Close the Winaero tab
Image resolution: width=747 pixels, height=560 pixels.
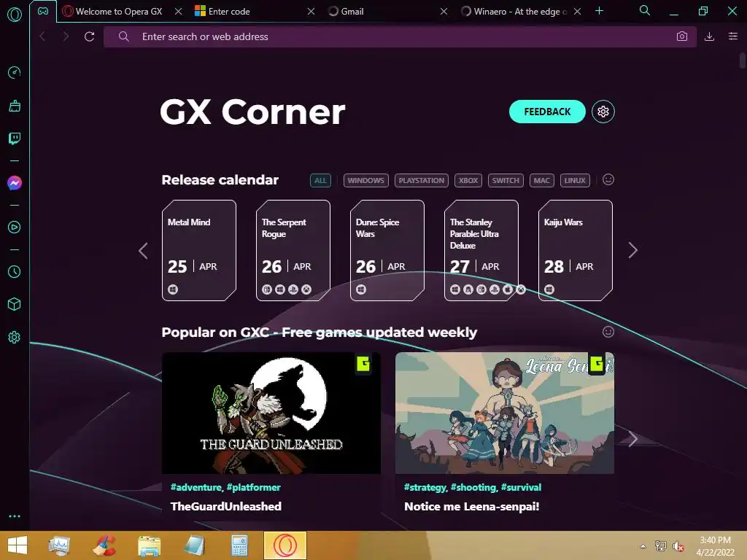pyautogui.click(x=577, y=12)
